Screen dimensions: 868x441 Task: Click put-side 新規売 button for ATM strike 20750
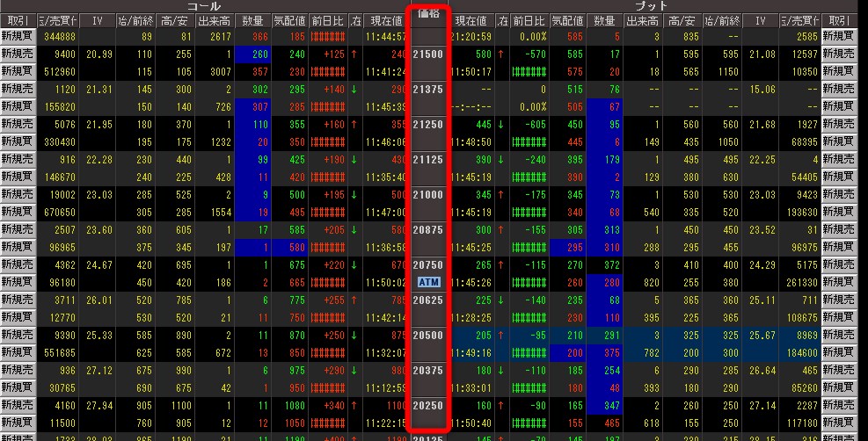tap(839, 264)
